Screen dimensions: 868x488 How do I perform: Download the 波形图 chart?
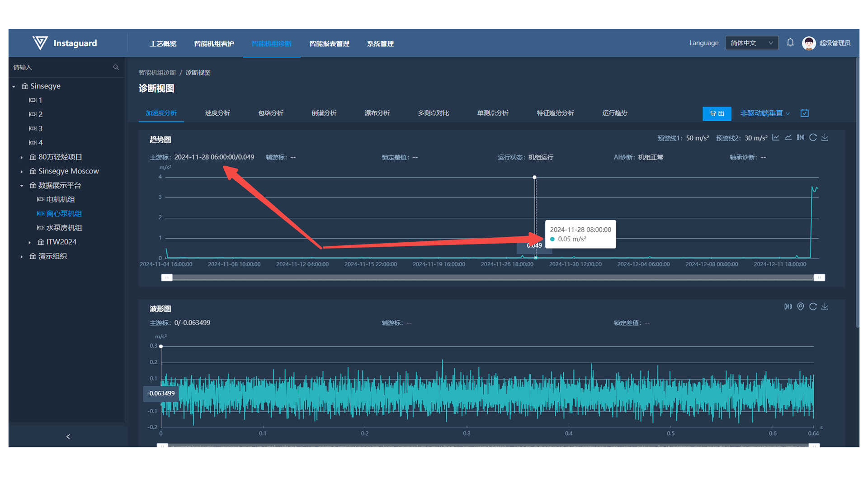825,306
